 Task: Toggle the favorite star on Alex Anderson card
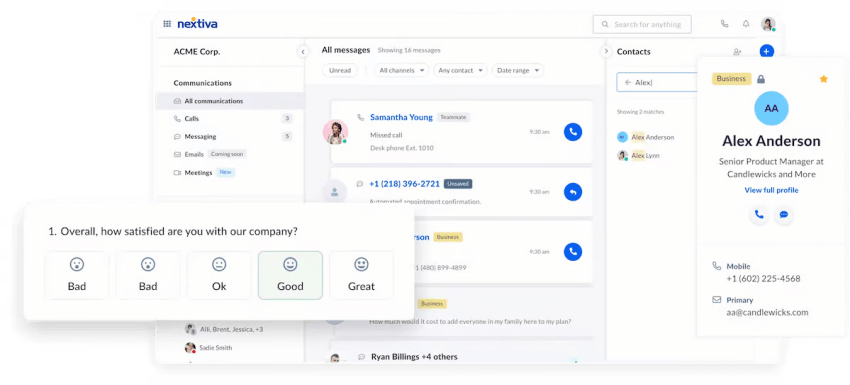(823, 79)
